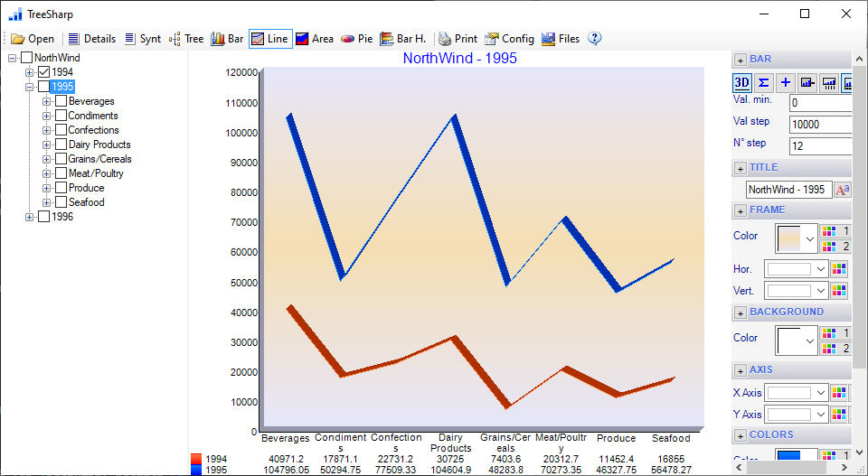
Task: Check the Beverages checkbox
Action: click(61, 101)
